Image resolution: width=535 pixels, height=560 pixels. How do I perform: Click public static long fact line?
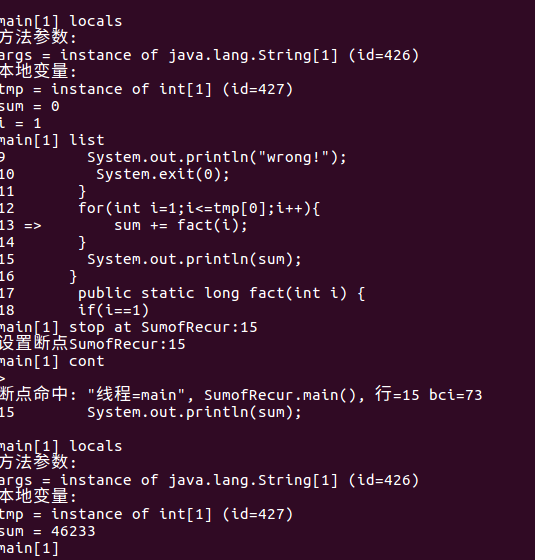coord(221,294)
